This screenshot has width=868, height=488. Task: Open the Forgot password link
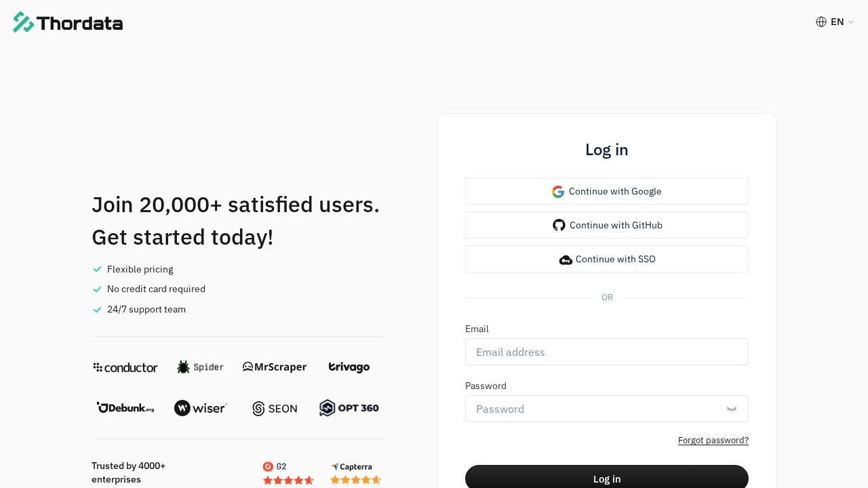click(x=713, y=441)
